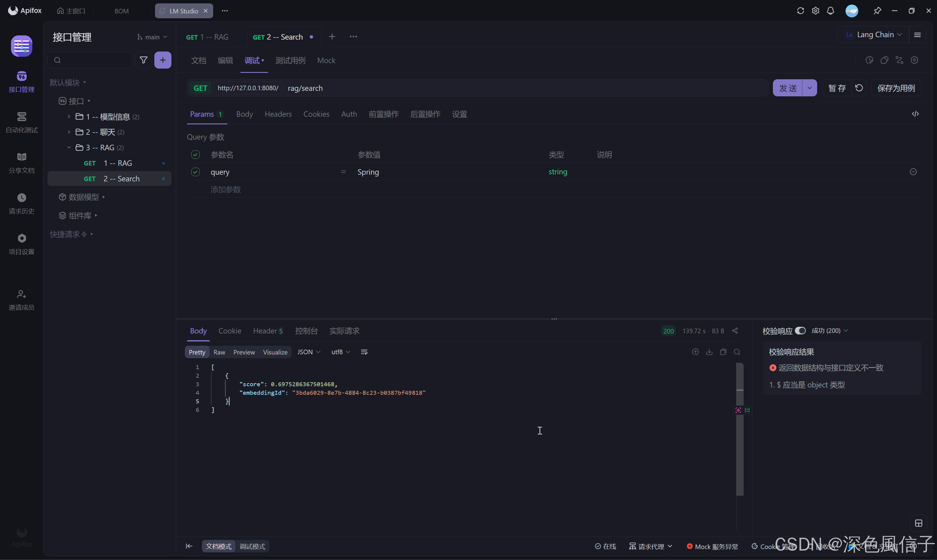Click the code generation icon

pos(915,114)
